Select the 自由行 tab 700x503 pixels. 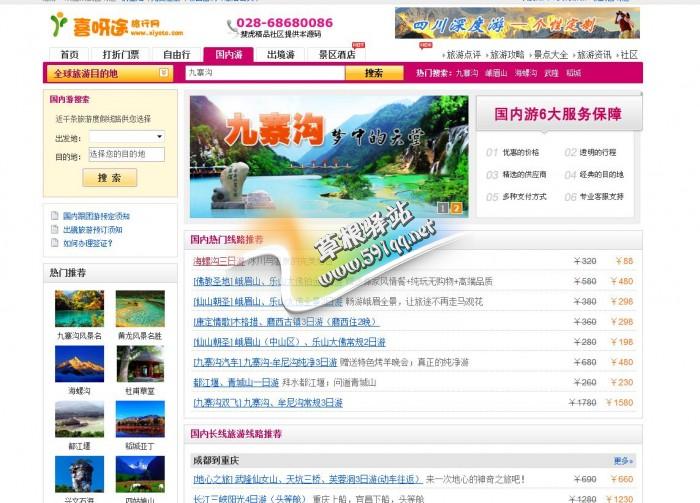tap(176, 55)
